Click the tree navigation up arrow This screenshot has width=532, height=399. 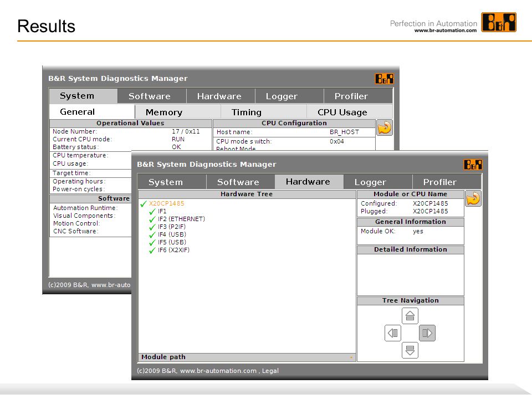(x=410, y=316)
